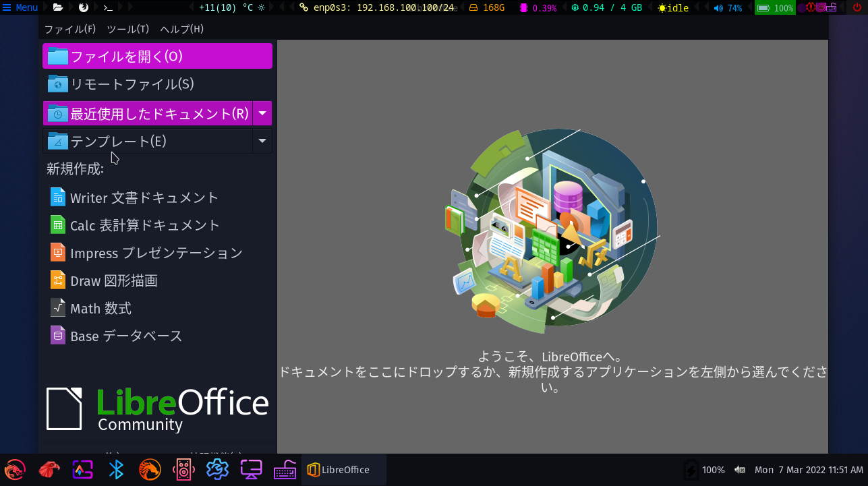This screenshot has height=486, width=868.
Task: Open the system Menu in top panel
Action: click(x=20, y=8)
